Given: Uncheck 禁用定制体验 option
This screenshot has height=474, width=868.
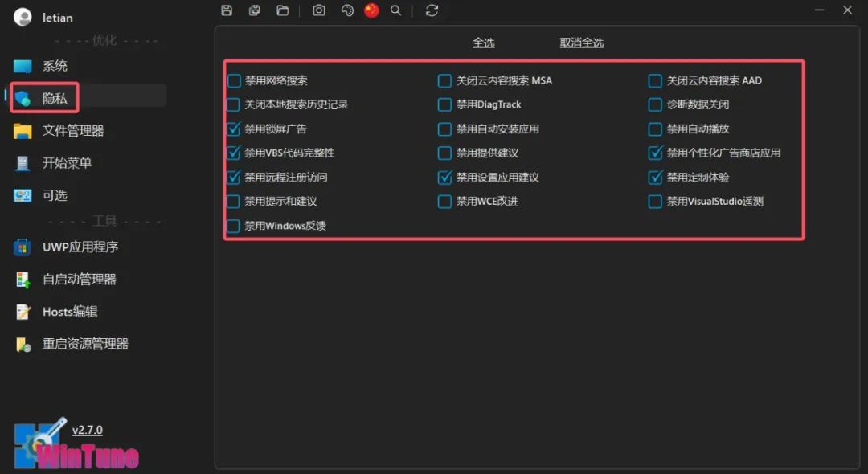Looking at the screenshot, I should click(x=655, y=178).
